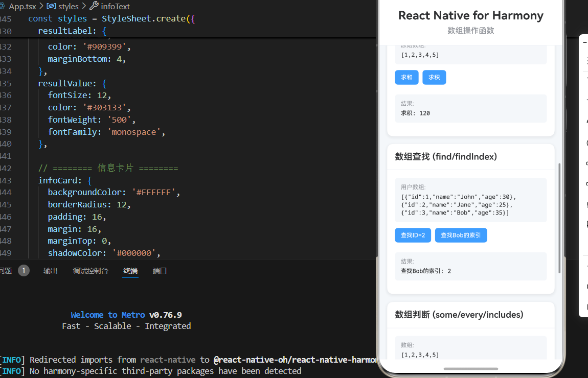
Task: Click the @react-native-oh/react-native-harmony path in the terminal
Action: pos(295,360)
